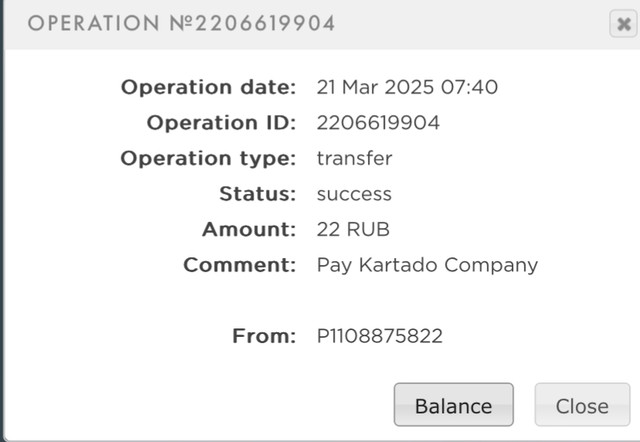Select the Operation date label
640x442 pixels.
[208, 87]
